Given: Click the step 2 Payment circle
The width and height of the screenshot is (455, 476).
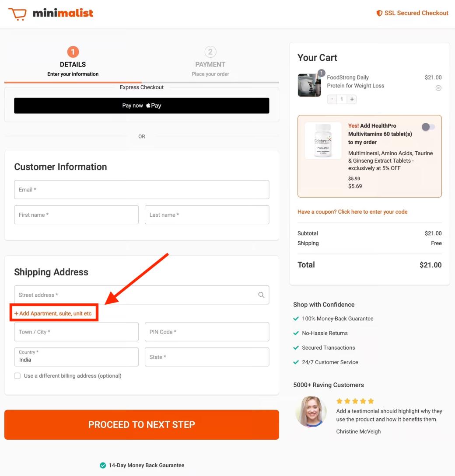Looking at the screenshot, I should [x=210, y=52].
